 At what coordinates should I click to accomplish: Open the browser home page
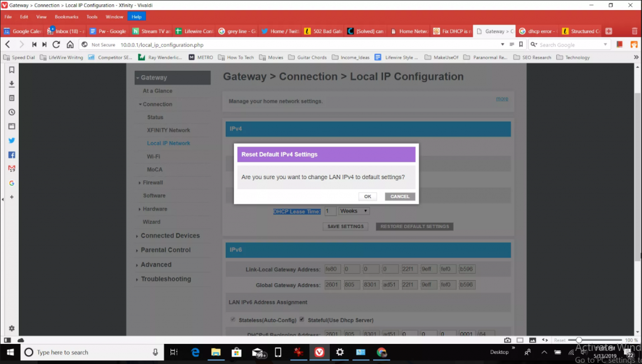tap(70, 44)
